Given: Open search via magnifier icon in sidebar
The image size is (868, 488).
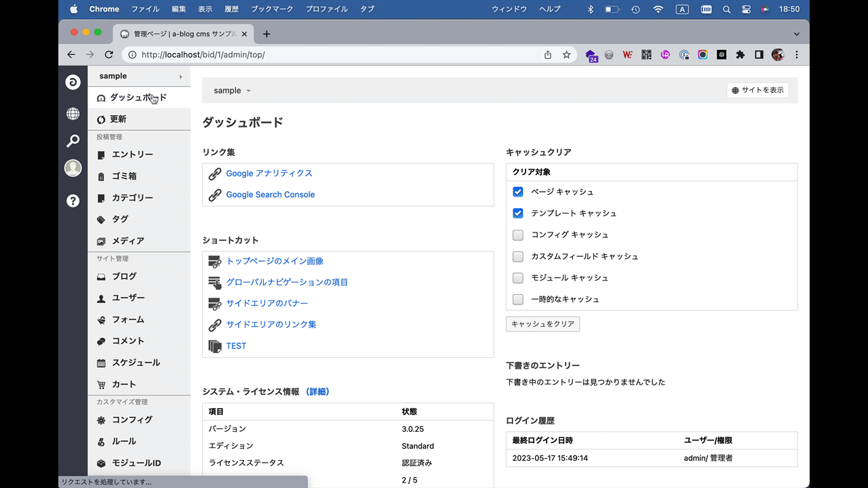Looking at the screenshot, I should tap(73, 141).
